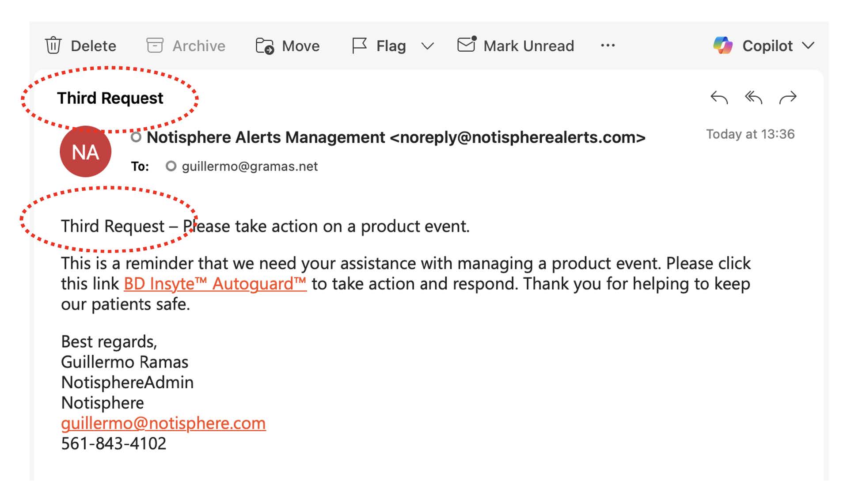
Task: Click the Reply arrow icon
Action: 719,97
